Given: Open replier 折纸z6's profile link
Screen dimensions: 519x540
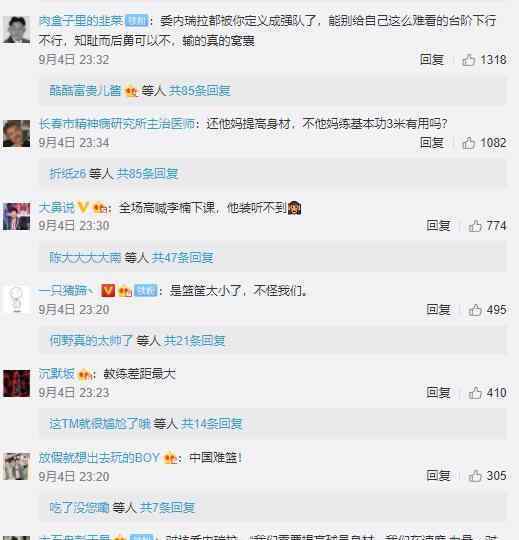Looking at the screenshot, I should 68,174.
